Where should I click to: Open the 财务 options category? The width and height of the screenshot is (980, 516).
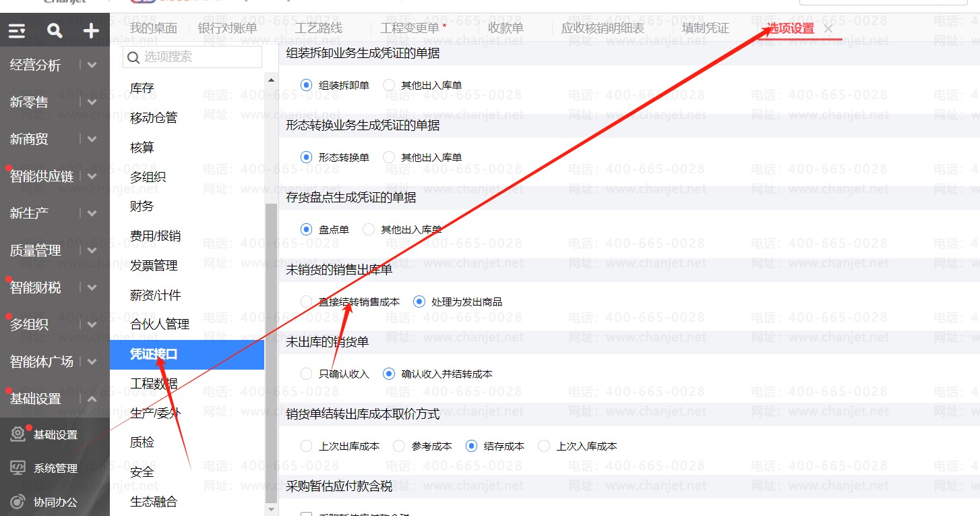point(142,206)
